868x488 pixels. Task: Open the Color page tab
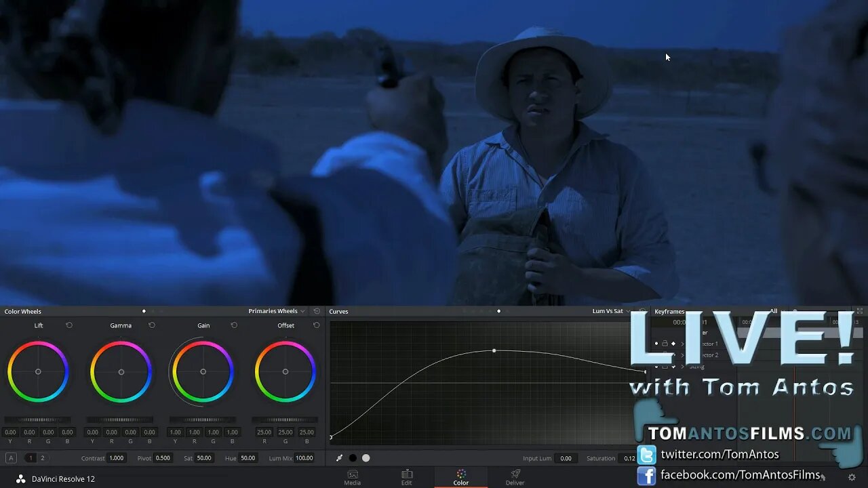pos(461,478)
